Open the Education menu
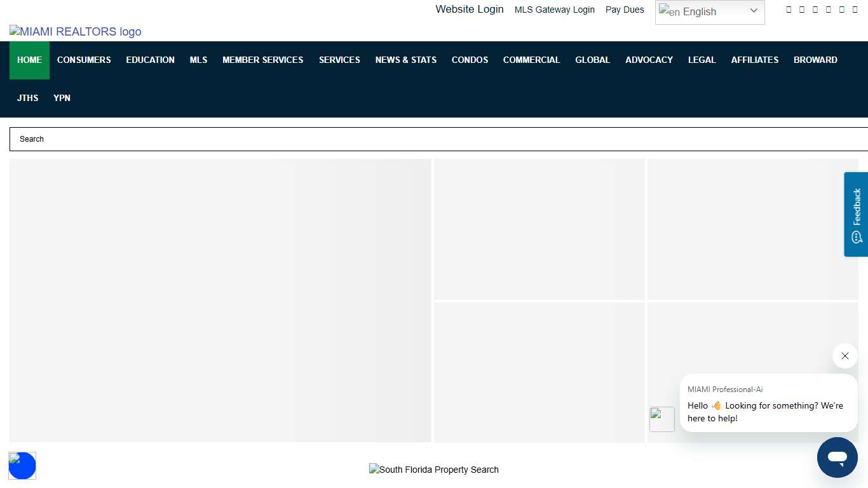868x488 pixels. tap(150, 60)
